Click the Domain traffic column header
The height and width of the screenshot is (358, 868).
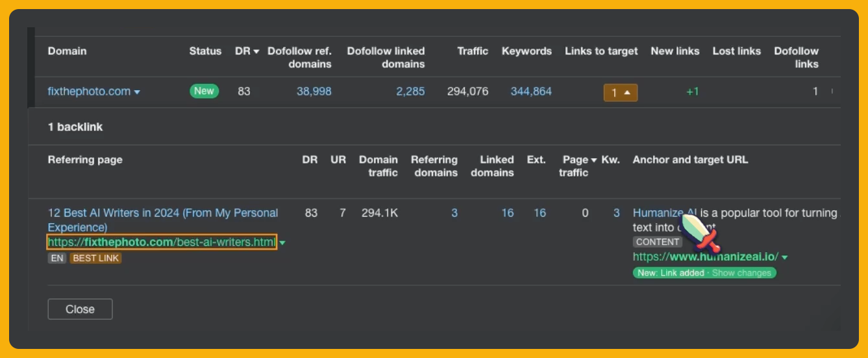pos(378,166)
